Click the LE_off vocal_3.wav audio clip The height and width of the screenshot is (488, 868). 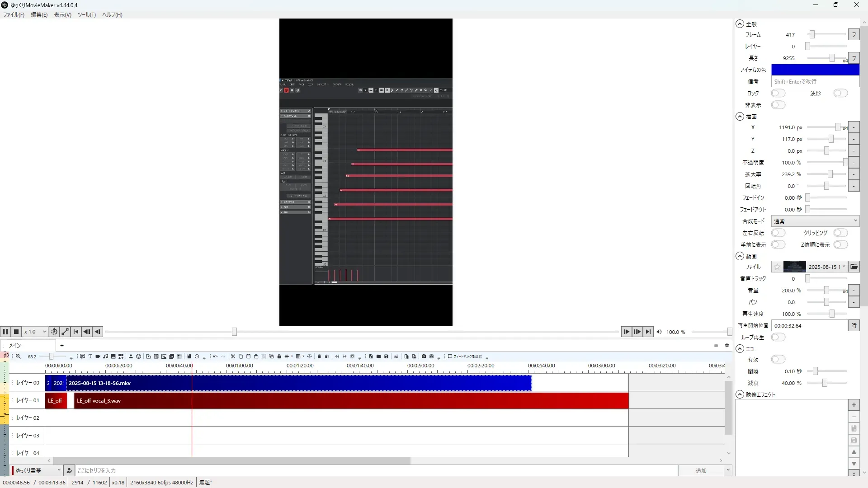pyautogui.click(x=316, y=401)
